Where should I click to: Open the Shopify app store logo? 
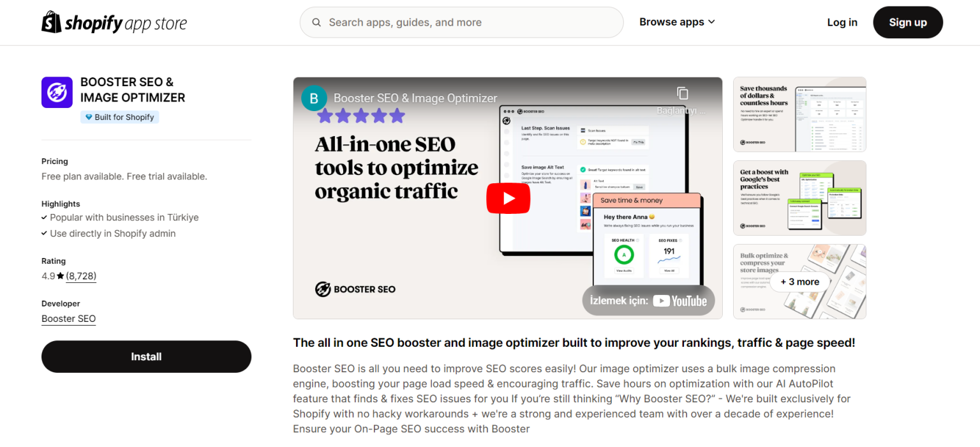click(x=114, y=23)
